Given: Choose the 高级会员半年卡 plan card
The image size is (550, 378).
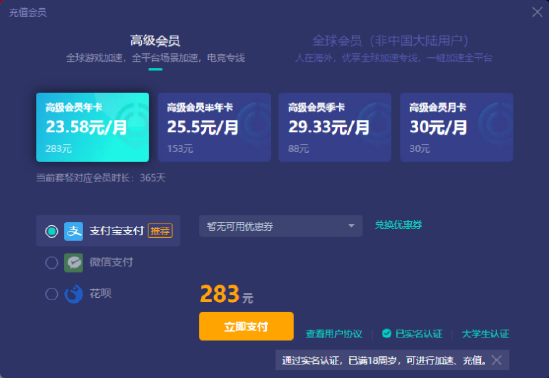Looking at the screenshot, I should coord(214,127).
